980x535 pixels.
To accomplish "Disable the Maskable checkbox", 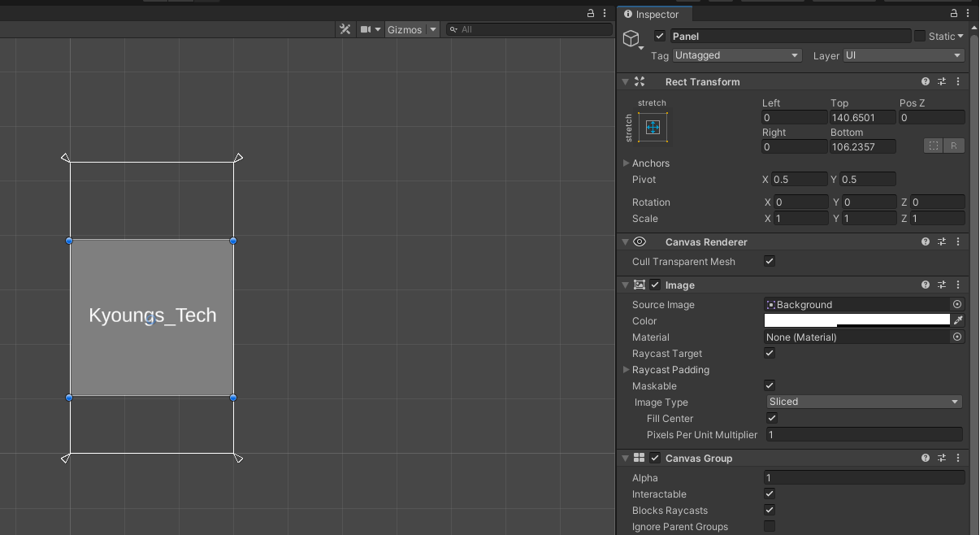I will coord(769,385).
